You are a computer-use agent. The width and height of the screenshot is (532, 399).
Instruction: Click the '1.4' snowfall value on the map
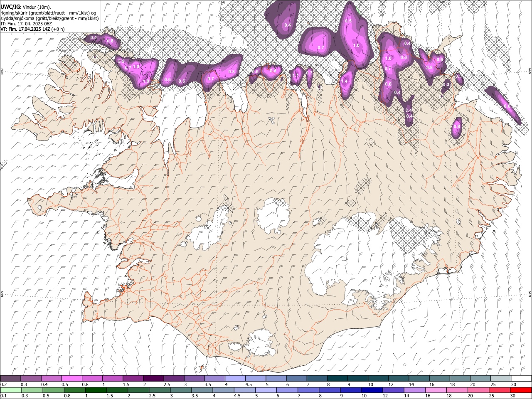tap(344, 81)
